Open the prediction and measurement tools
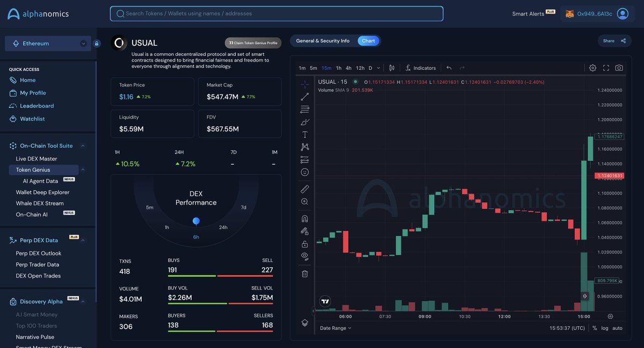Image resolution: width=644 pixels, height=348 pixels. tap(305, 160)
